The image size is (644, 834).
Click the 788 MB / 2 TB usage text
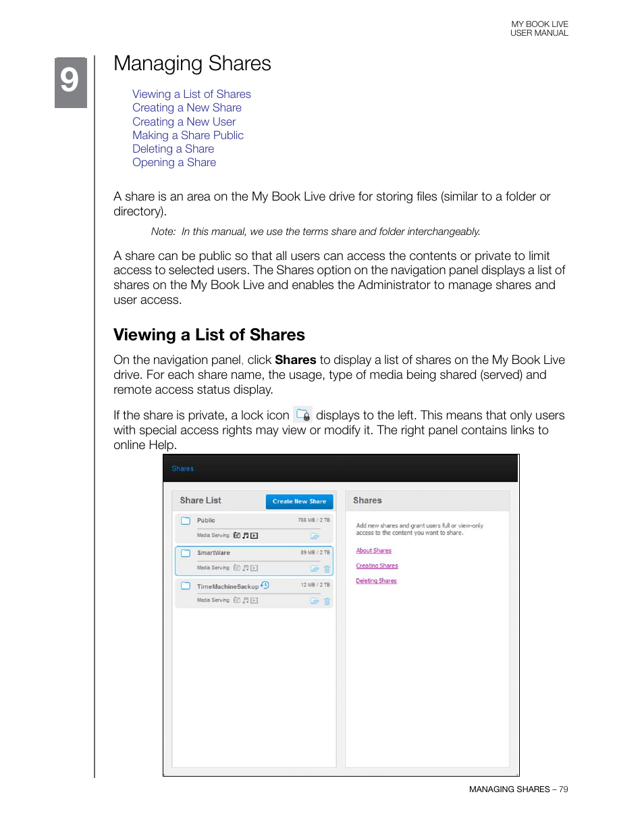point(314,521)
